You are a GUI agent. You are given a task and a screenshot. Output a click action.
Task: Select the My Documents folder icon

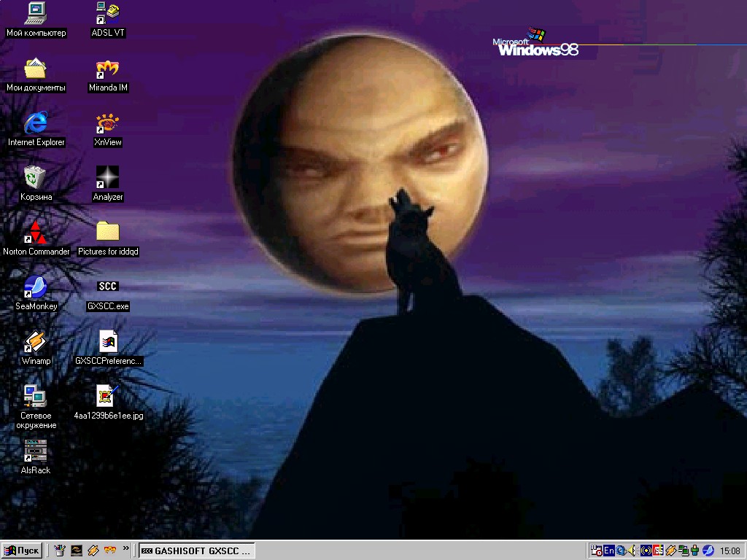click(x=36, y=68)
